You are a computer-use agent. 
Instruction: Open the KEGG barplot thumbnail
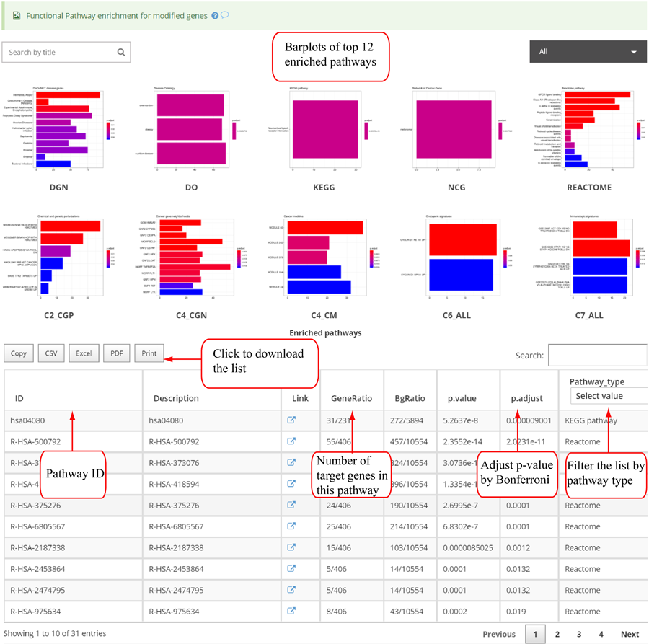324,130
